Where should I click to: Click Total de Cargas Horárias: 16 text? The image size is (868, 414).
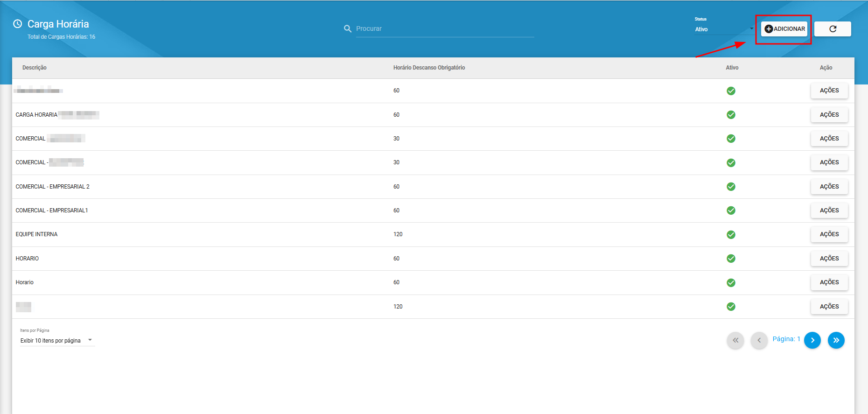point(61,37)
